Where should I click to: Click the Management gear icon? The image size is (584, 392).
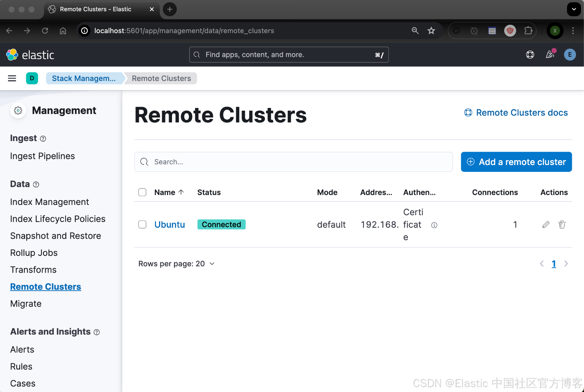point(18,111)
